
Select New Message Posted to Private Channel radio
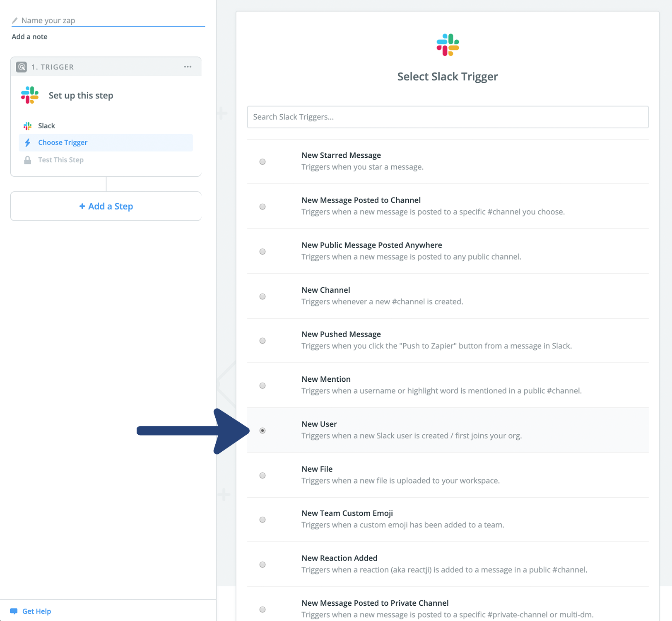[263, 609]
